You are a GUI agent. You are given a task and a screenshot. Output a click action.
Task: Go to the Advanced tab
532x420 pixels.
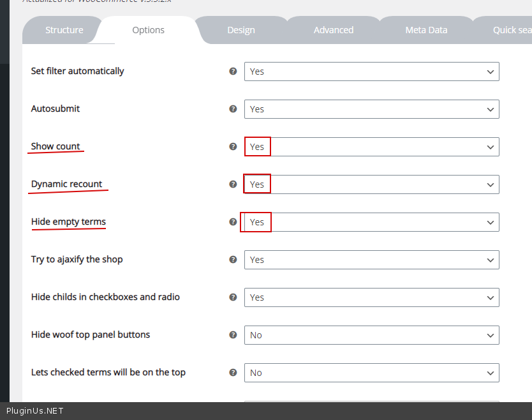coord(333,30)
